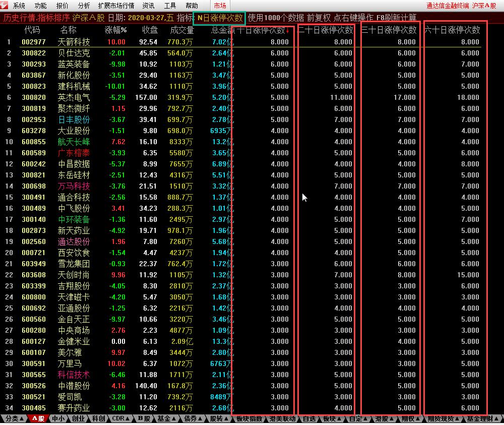This screenshot has height=425, width=504.
Task: Select the 市场 tab at top
Action: [x=220, y=6]
